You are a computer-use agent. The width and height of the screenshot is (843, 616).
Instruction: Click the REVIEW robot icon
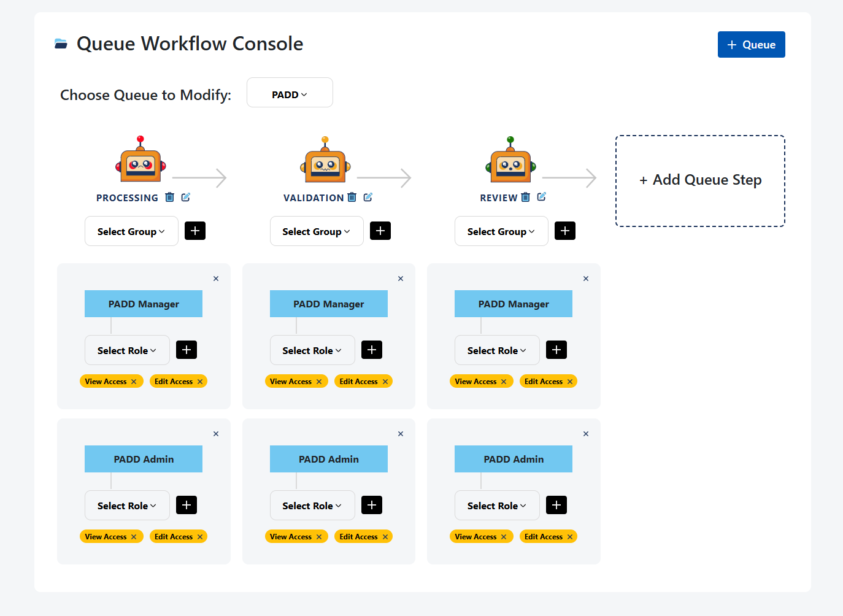(510, 162)
